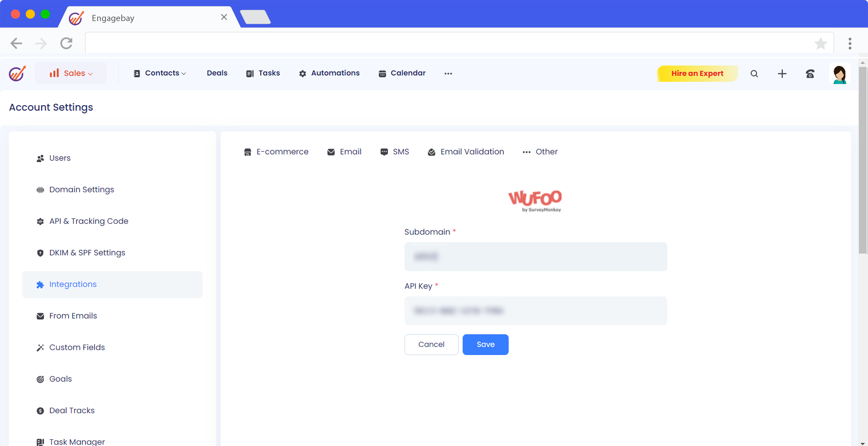
Task: Click the user avatar profile picture
Action: (x=840, y=74)
